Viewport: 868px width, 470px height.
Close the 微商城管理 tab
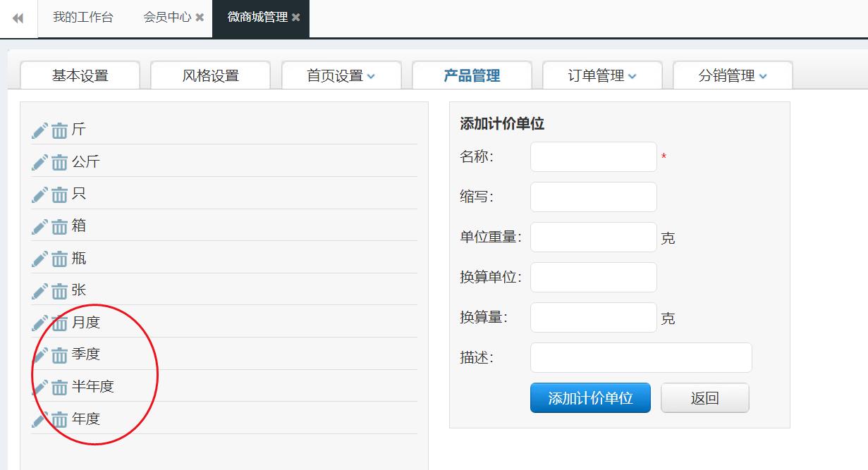tap(296, 18)
